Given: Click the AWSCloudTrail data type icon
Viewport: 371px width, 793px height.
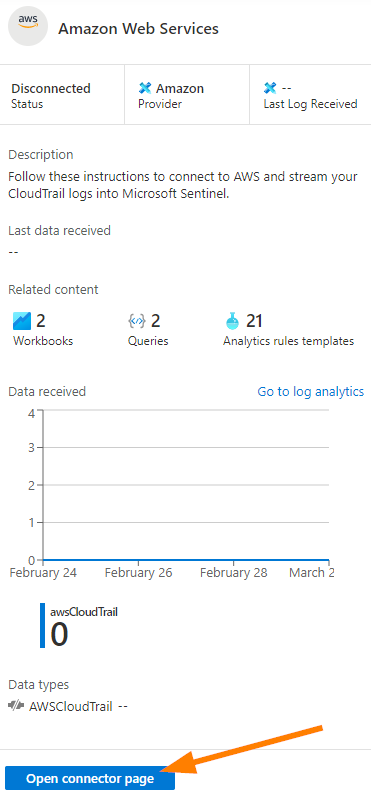Looking at the screenshot, I should pyautogui.click(x=16, y=706).
